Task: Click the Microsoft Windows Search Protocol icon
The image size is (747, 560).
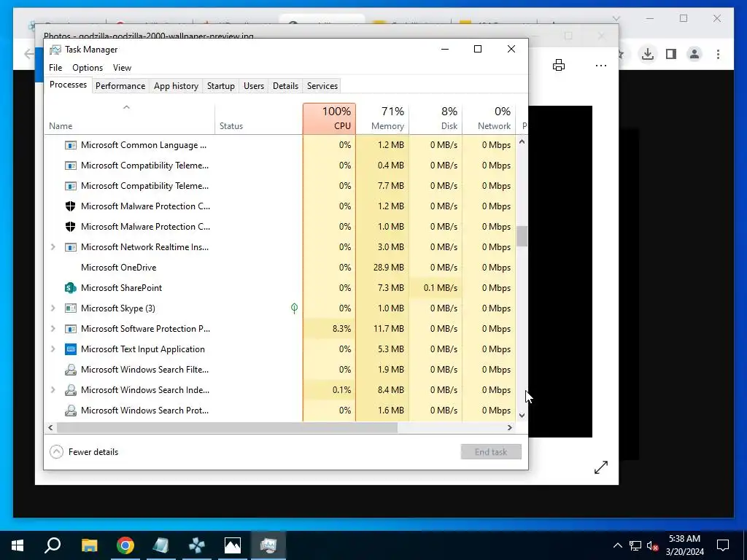Action: tap(71, 411)
